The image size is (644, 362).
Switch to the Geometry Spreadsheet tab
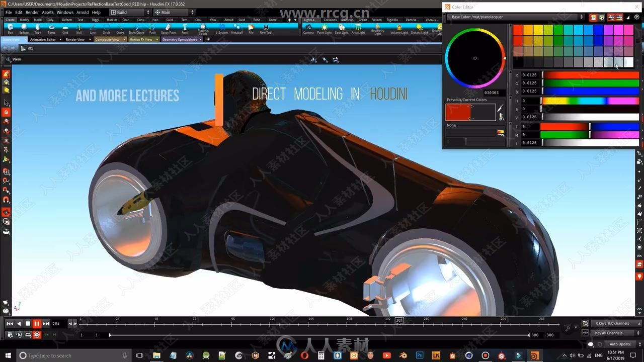(180, 39)
